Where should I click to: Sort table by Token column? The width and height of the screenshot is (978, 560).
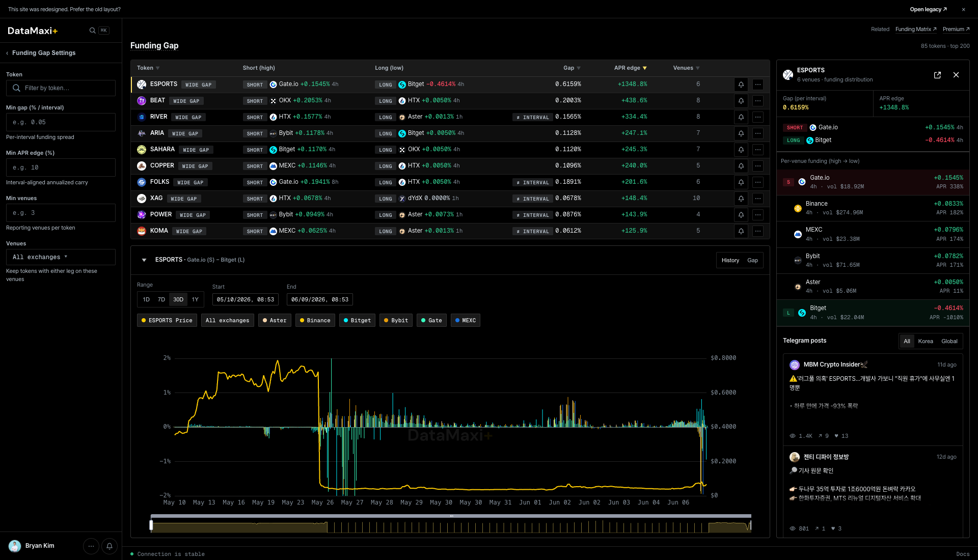tap(148, 68)
